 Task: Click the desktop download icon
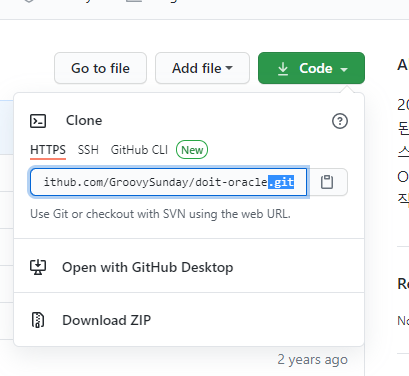tap(38, 267)
